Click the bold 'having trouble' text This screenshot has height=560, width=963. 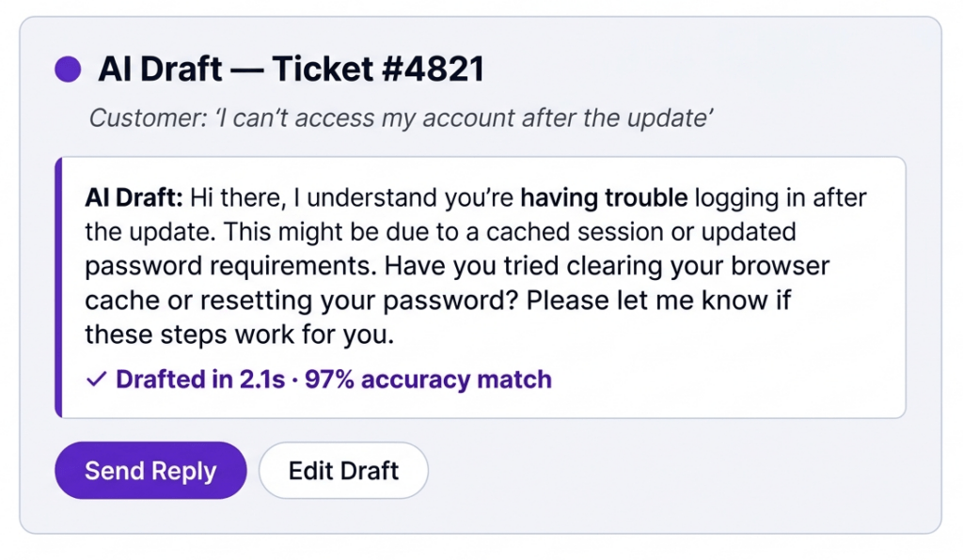604,198
